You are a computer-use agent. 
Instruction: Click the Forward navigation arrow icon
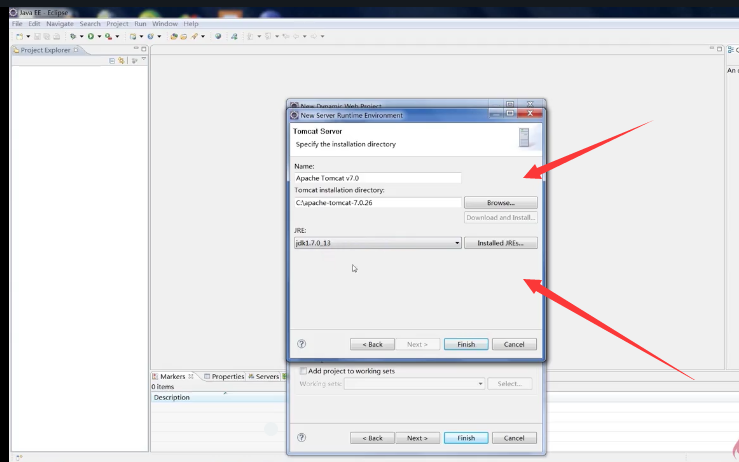[313, 36]
